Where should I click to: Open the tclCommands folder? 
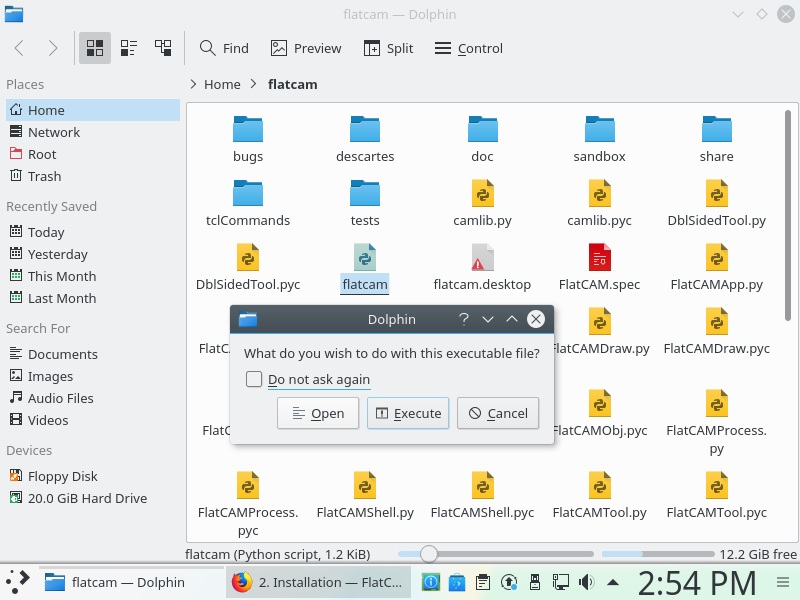coord(248,203)
